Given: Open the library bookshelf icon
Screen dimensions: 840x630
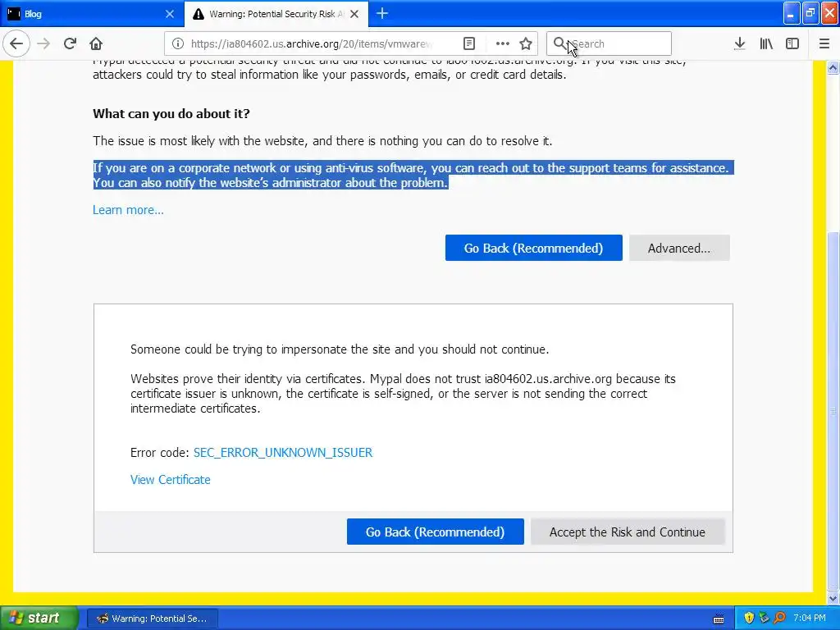Looking at the screenshot, I should click(x=766, y=43).
